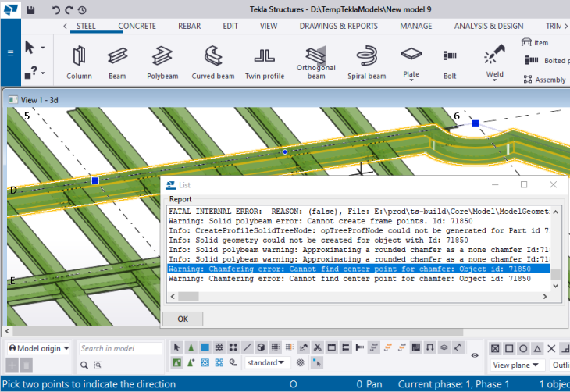Toggle the select reference models cube switch
Viewport: 570px width, 392px height.
coord(261,347)
